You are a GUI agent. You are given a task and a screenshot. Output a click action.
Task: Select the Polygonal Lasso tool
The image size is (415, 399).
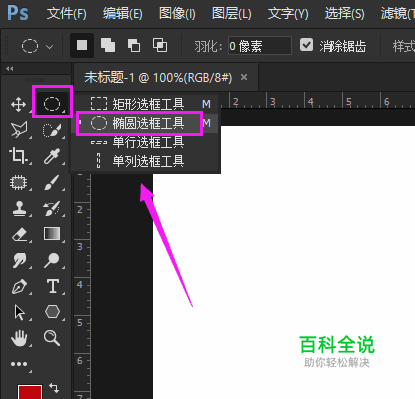click(x=19, y=130)
